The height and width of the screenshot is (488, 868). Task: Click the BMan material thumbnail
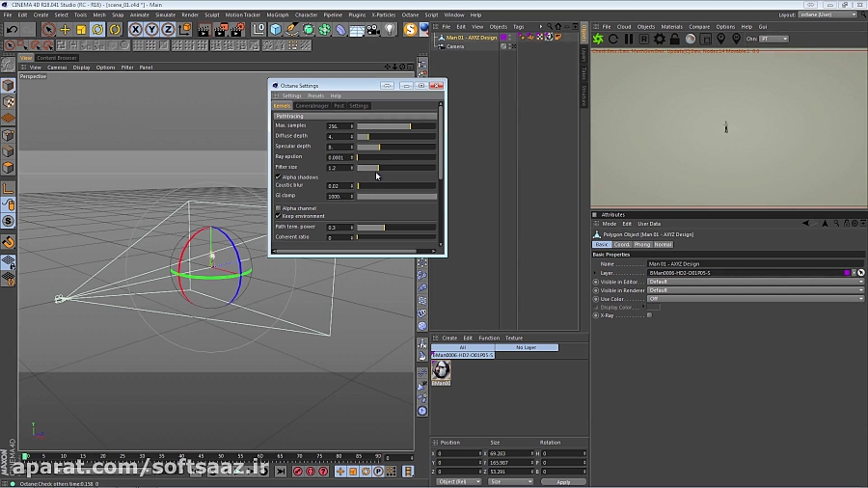point(441,369)
